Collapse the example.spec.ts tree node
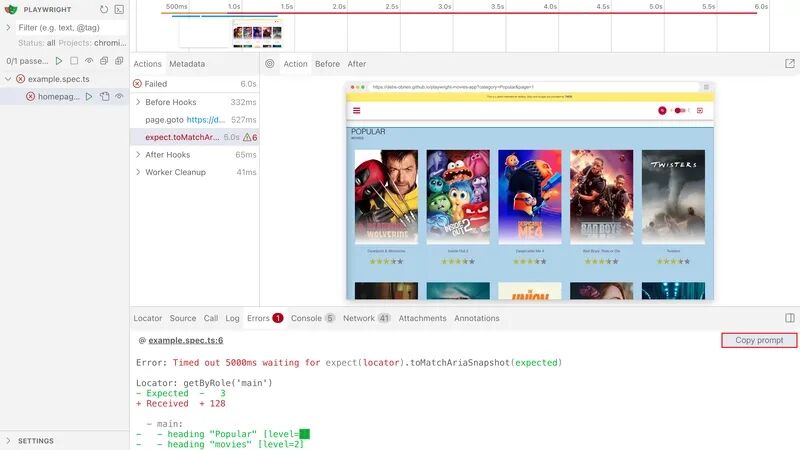The height and width of the screenshot is (450, 800). click(x=8, y=79)
